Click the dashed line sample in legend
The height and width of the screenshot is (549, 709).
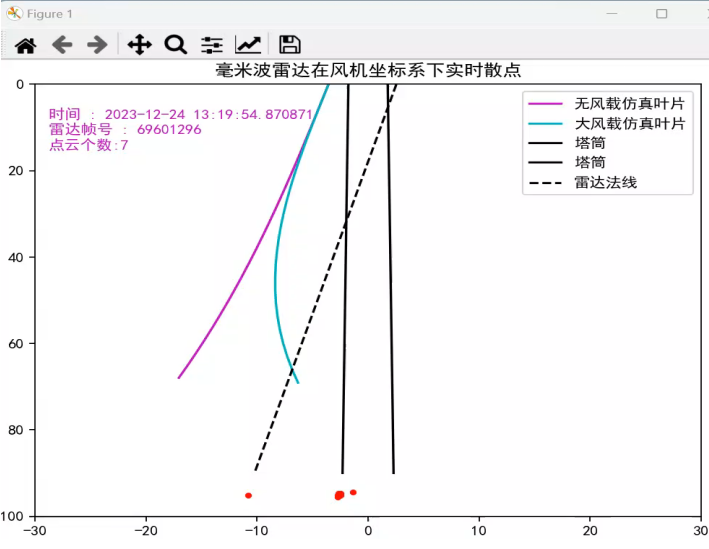point(545,183)
